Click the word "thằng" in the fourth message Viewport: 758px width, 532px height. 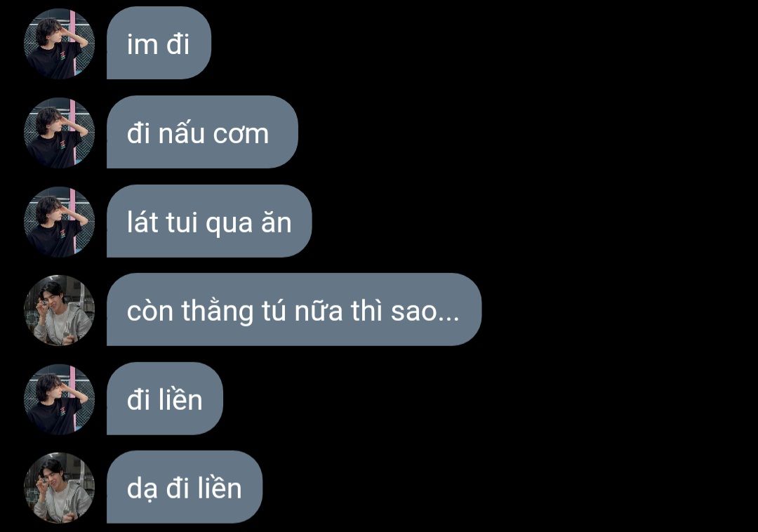pos(217,310)
